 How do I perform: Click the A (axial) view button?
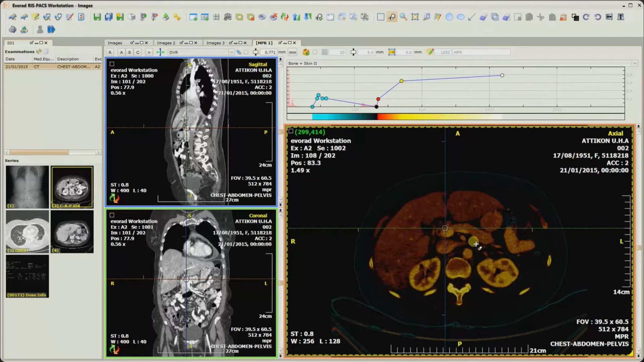(x=121, y=52)
